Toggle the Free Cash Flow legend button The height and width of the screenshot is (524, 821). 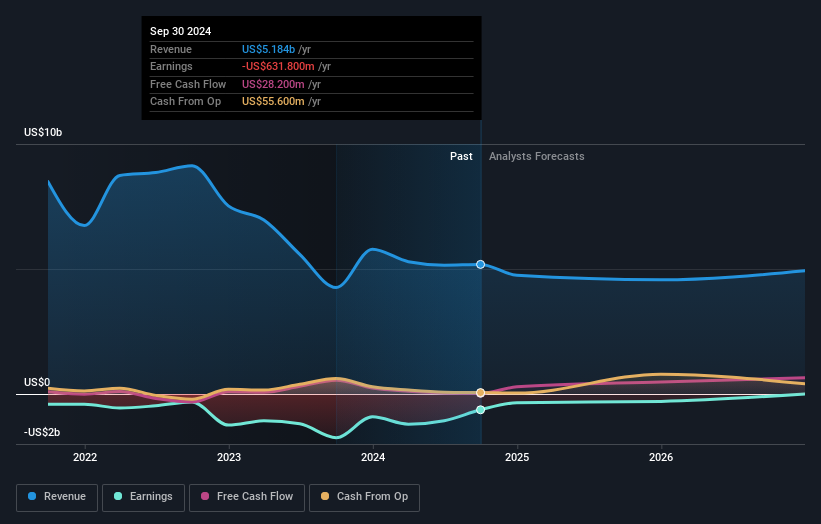[x=247, y=497]
